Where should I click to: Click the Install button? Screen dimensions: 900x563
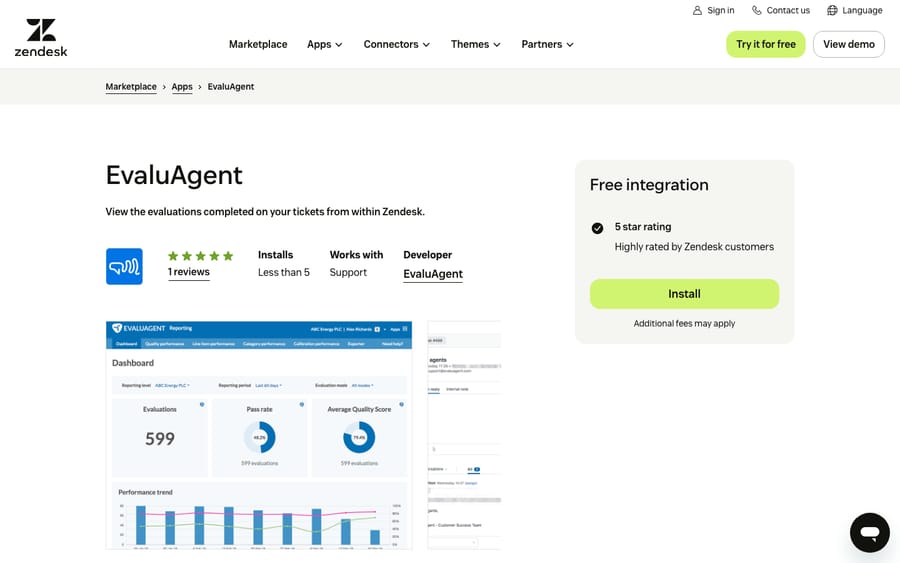(684, 294)
